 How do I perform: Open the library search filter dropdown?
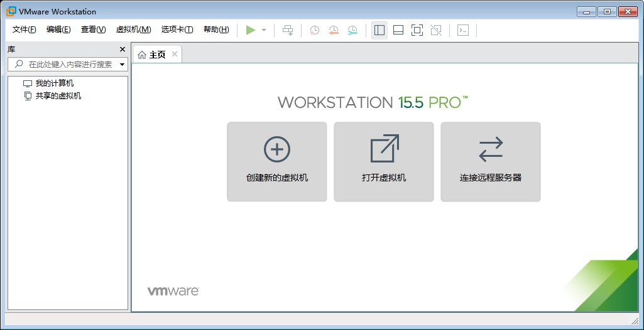122,65
